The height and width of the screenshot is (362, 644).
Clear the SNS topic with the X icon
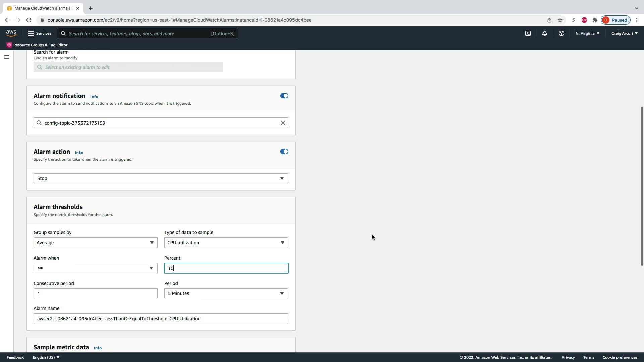pyautogui.click(x=283, y=123)
